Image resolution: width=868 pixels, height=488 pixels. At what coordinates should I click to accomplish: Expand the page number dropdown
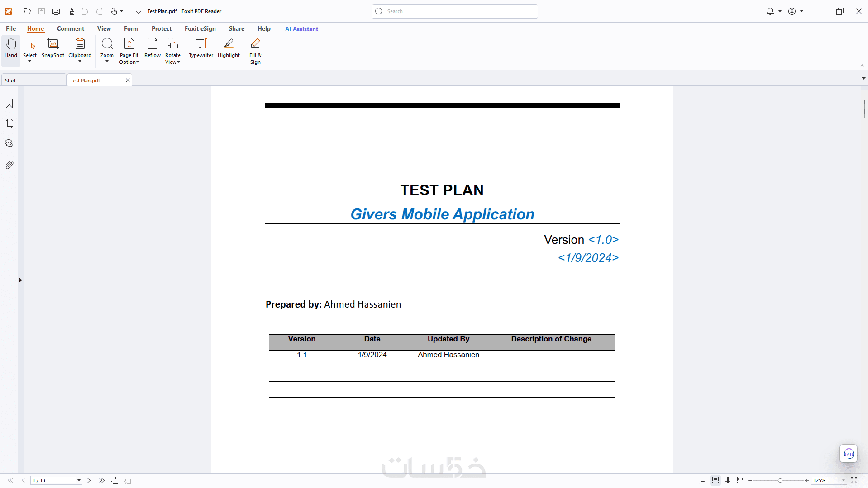pos(79,480)
